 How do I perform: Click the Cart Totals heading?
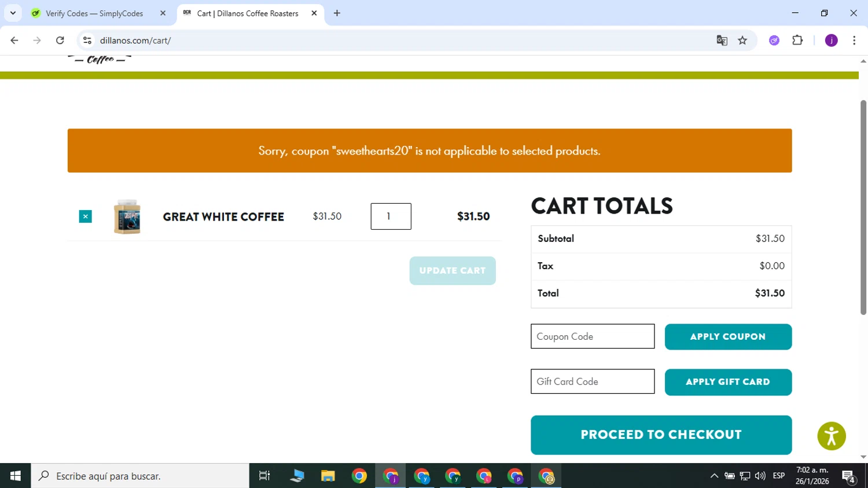602,206
